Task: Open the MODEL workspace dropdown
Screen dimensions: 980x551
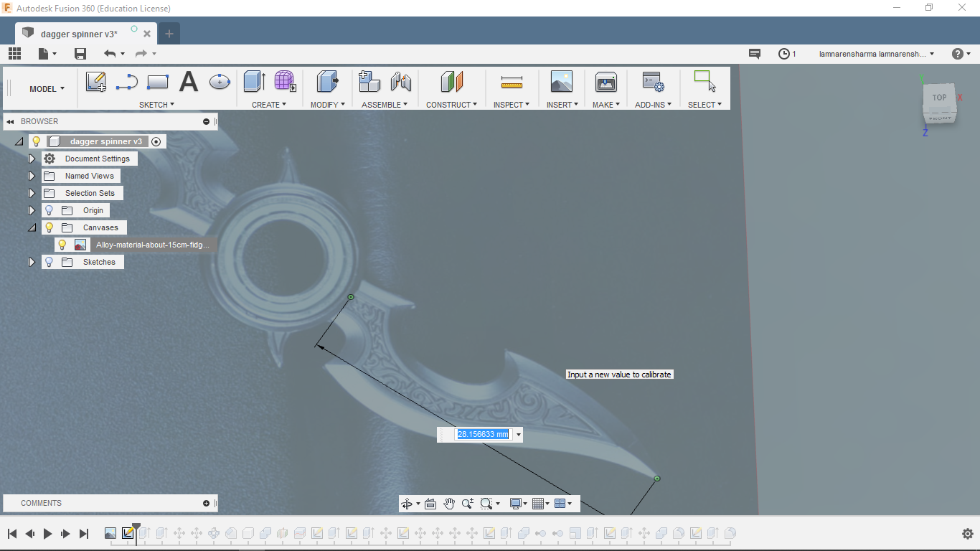Action: [x=47, y=89]
